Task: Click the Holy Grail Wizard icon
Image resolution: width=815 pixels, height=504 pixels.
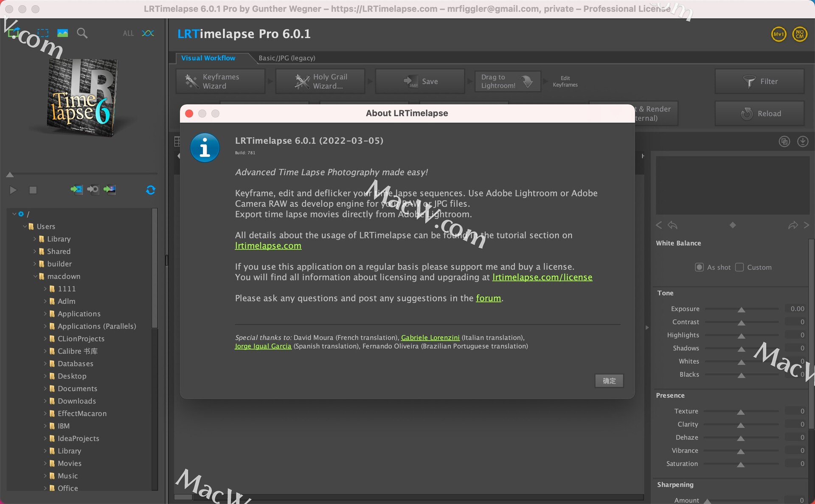Action: [301, 81]
